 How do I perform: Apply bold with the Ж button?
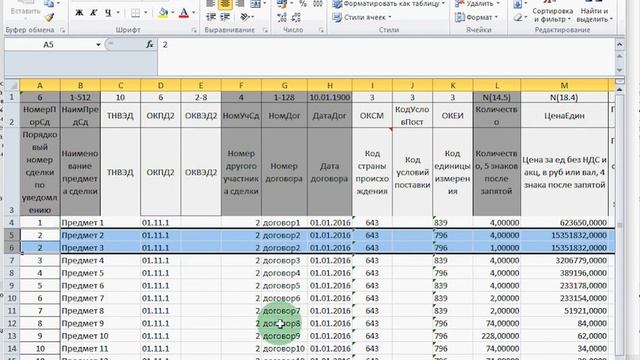pos(80,13)
